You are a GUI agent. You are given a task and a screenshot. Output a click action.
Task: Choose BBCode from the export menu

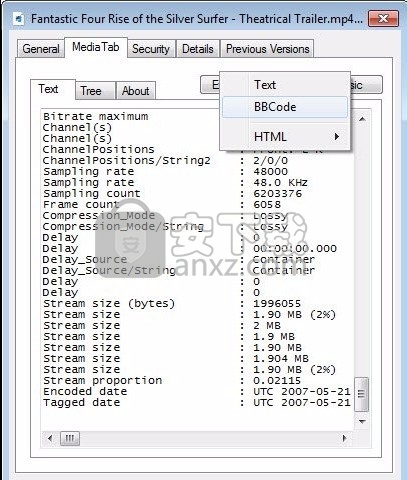[x=285, y=107]
